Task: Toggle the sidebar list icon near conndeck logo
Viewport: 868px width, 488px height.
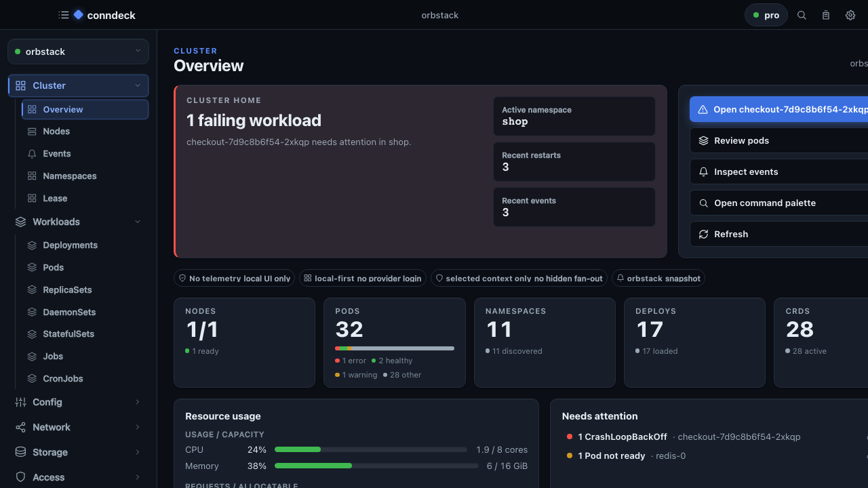Action: click(64, 15)
